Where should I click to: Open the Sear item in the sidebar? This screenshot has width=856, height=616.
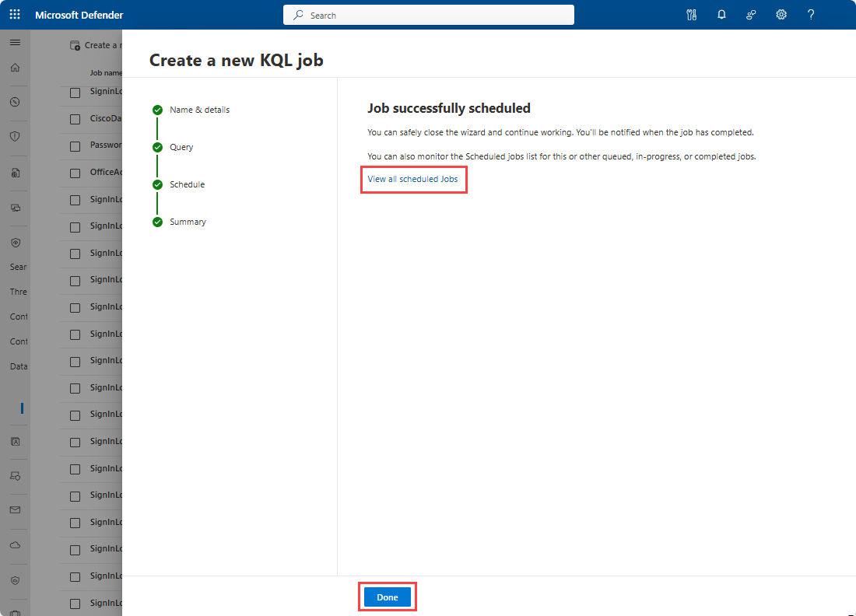pyautogui.click(x=19, y=267)
